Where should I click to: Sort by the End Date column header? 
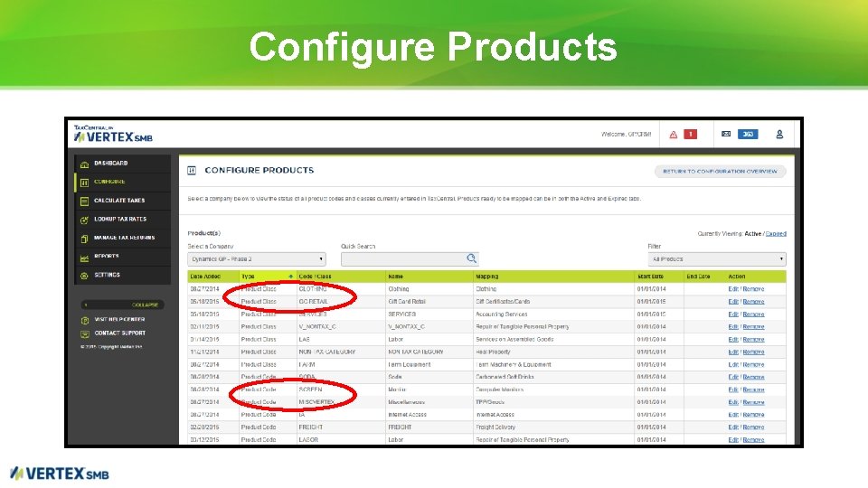pyautogui.click(x=698, y=277)
